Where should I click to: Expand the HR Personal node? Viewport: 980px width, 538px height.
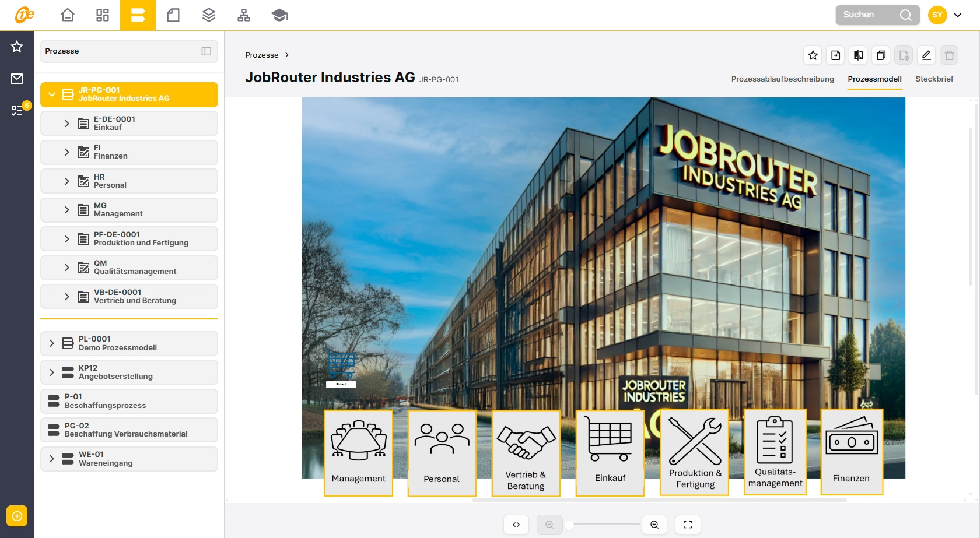tap(67, 181)
